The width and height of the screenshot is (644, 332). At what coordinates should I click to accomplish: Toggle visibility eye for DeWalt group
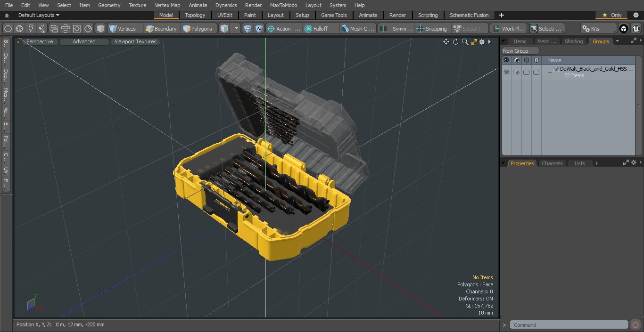tap(506, 72)
